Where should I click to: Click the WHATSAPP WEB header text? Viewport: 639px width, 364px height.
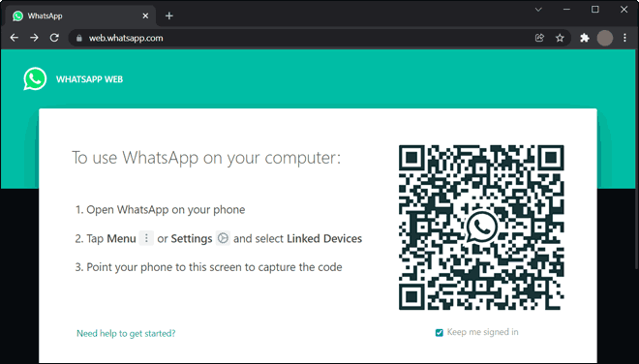click(89, 79)
